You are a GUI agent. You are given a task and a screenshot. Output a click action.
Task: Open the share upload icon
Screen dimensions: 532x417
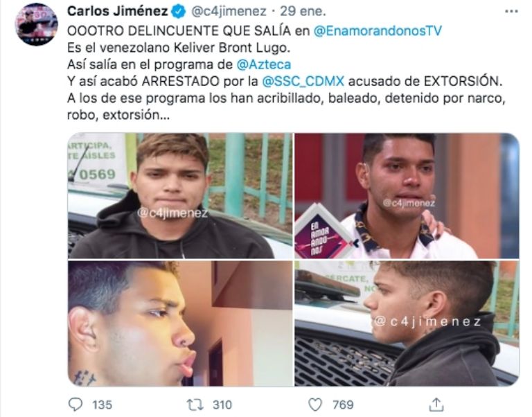click(436, 404)
